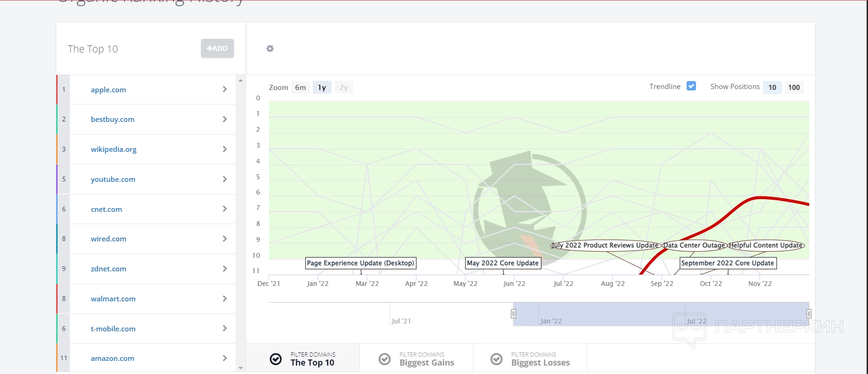This screenshot has height=374, width=868.
Task: Set zoom range to 1y
Action: point(322,88)
